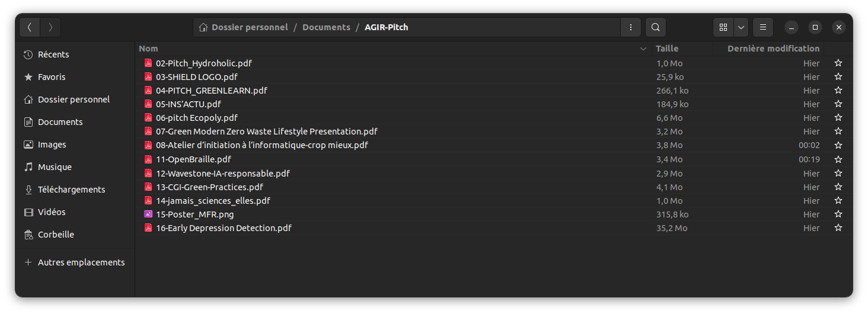This screenshot has width=868, height=314.
Task: Click the PDF icon of 11-OpenBraille.pdf
Action: coord(148,159)
